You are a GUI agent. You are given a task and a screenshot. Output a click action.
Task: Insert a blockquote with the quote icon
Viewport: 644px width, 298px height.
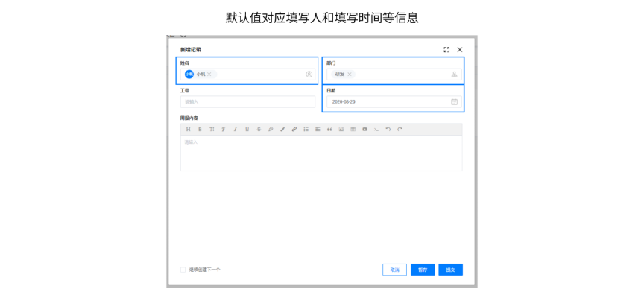[x=329, y=129]
